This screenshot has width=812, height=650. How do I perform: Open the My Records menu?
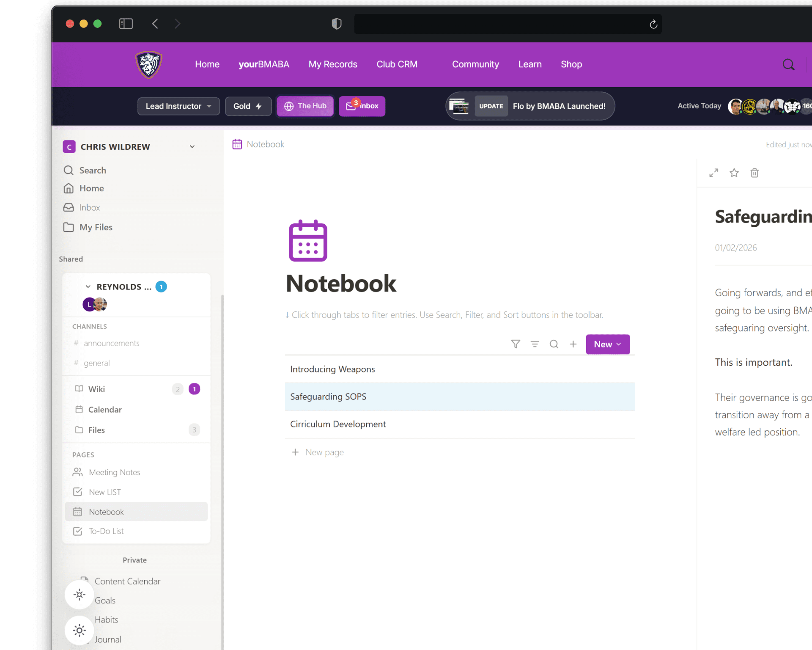[333, 64]
